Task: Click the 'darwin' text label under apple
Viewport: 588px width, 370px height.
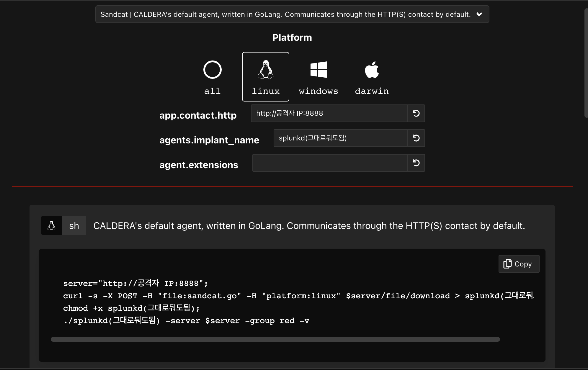Action: [372, 91]
